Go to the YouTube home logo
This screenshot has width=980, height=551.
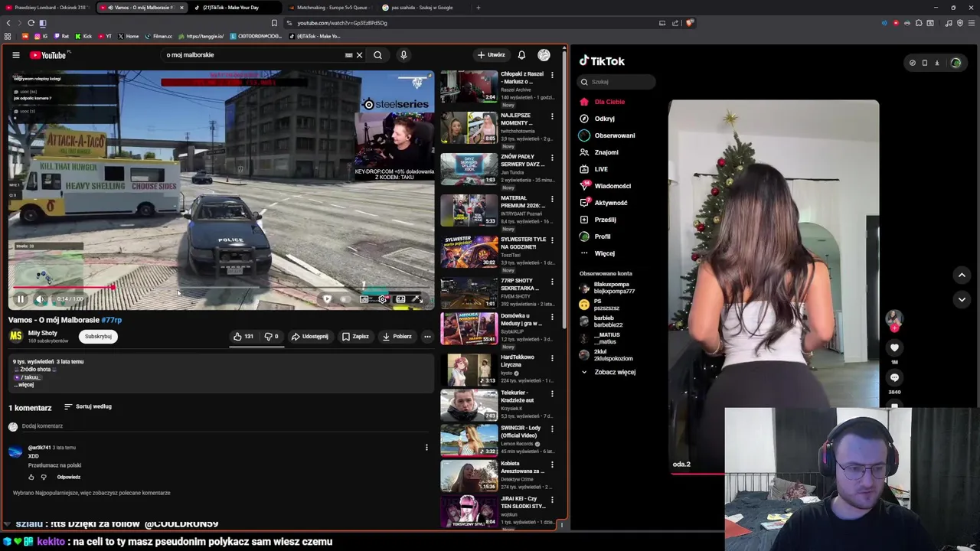tap(49, 55)
